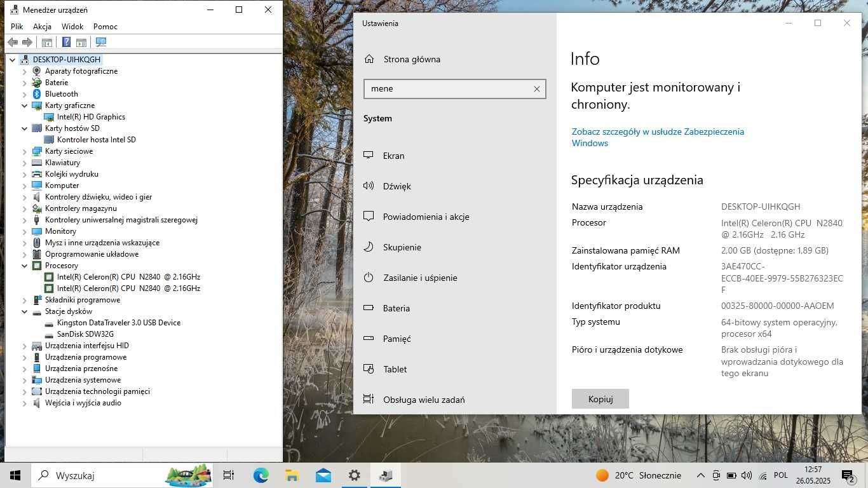The width and height of the screenshot is (868, 488).
Task: Expand the Klawiatury category
Action: 25,163
